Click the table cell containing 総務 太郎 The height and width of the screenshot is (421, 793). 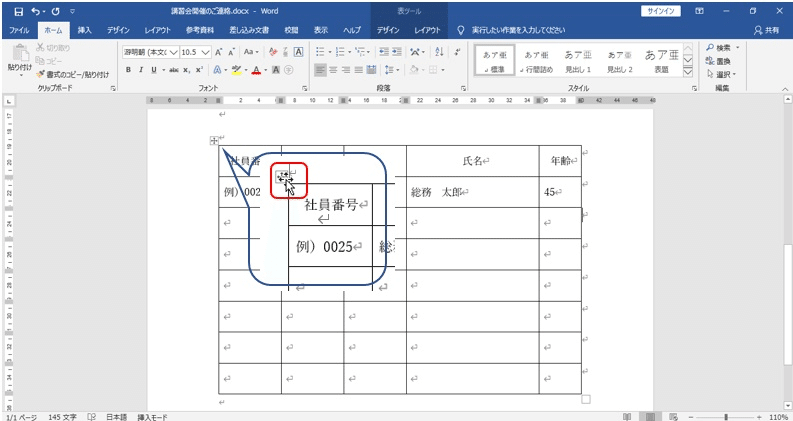tap(472, 192)
